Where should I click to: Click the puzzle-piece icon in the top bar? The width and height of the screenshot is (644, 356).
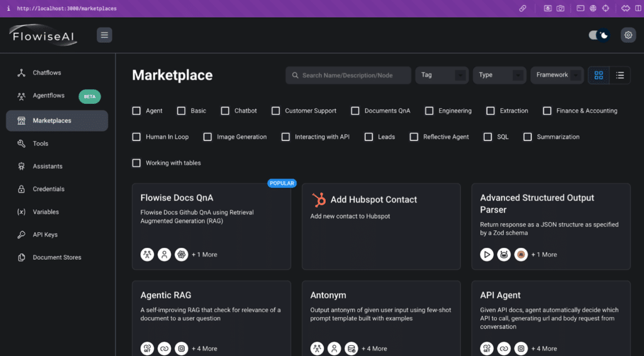626,8
